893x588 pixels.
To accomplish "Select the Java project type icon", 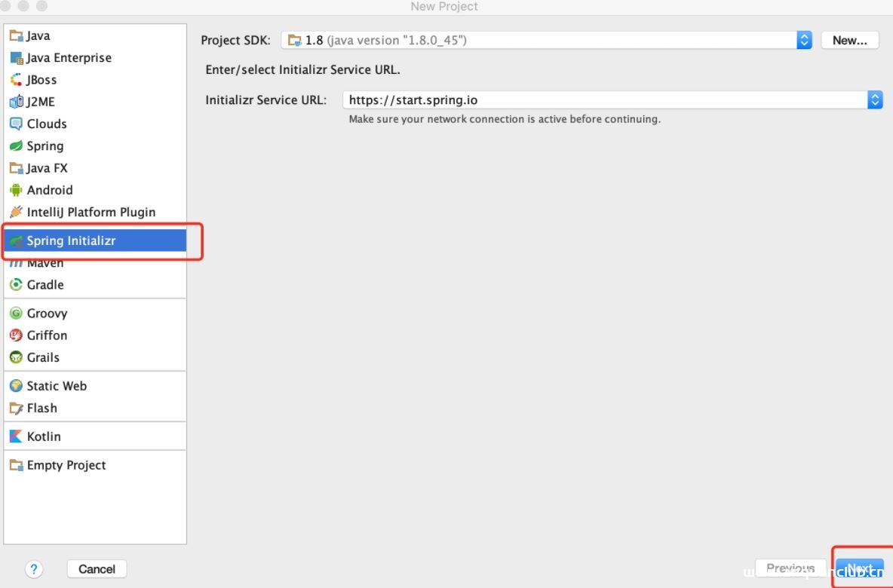I will coord(16,36).
